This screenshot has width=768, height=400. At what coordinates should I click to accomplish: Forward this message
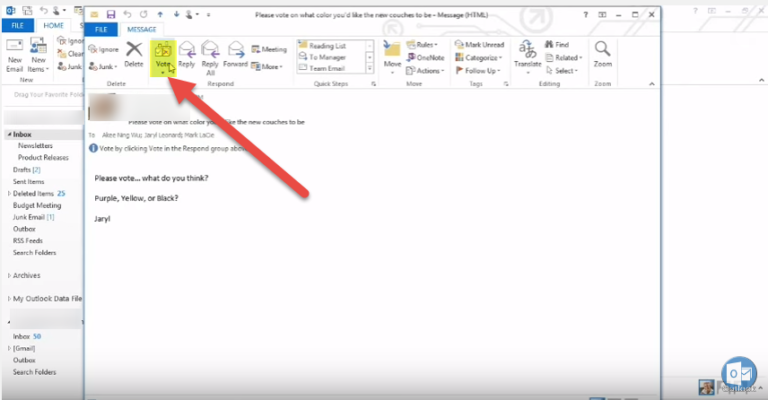(x=236, y=54)
